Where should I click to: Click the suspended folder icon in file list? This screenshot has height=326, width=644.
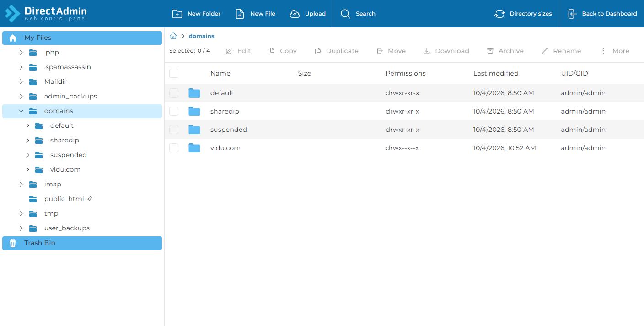point(194,130)
